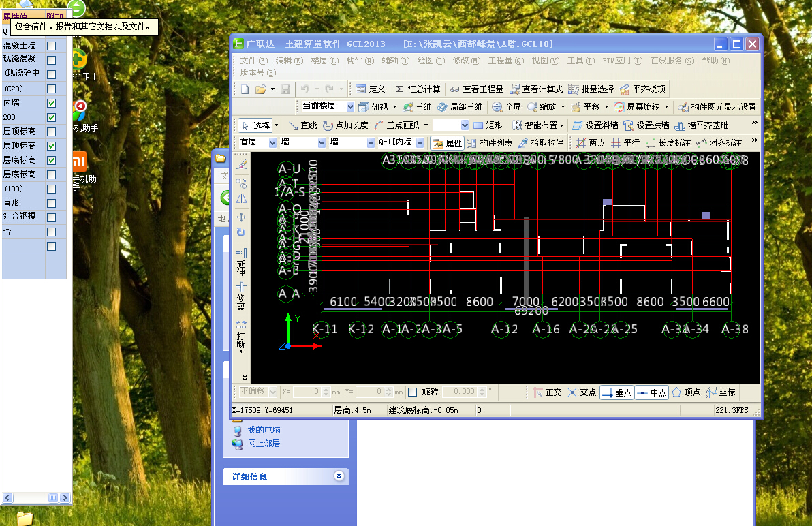This screenshot has height=526, width=812.
Task: Toggle 顶点 vertex snap
Action: (686, 392)
